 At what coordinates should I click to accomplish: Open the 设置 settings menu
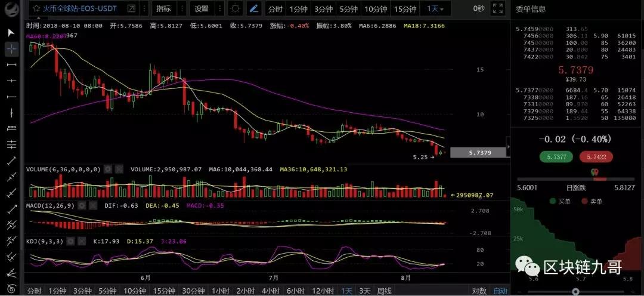pyautogui.click(x=202, y=8)
